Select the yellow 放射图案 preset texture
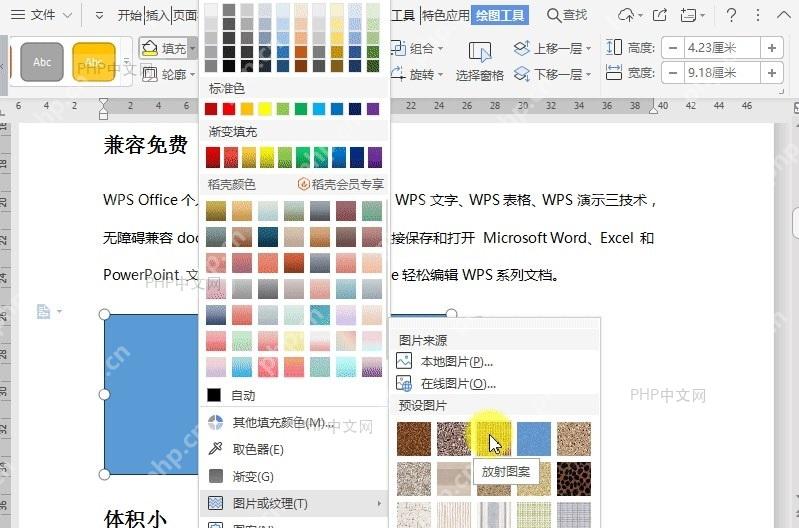799x528 pixels. (x=494, y=438)
